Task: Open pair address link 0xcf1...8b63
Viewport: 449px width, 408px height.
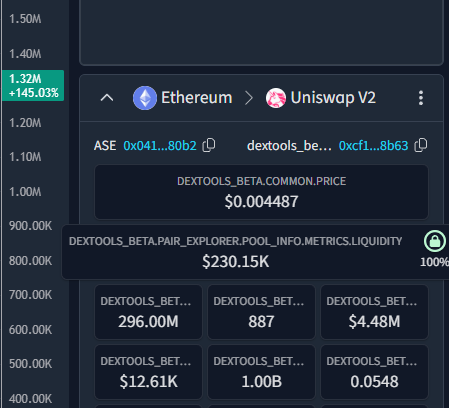Action: [x=373, y=146]
